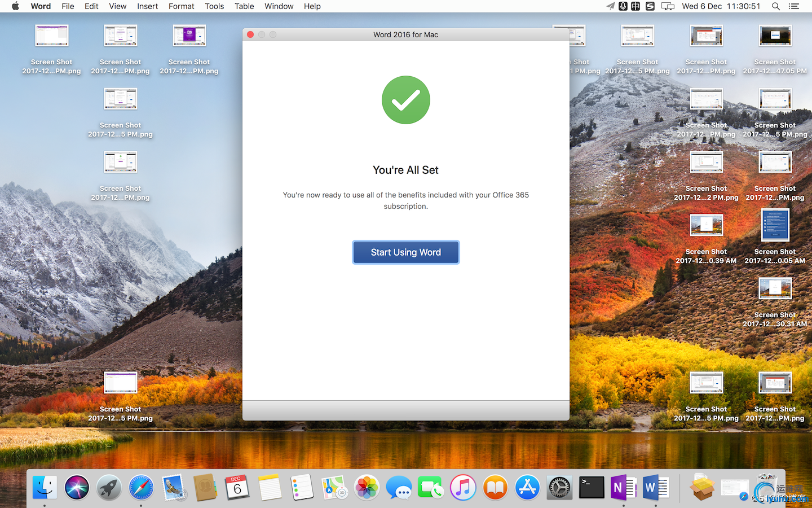Open the yellow Notes app in Dock
812x508 pixels.
(x=270, y=488)
